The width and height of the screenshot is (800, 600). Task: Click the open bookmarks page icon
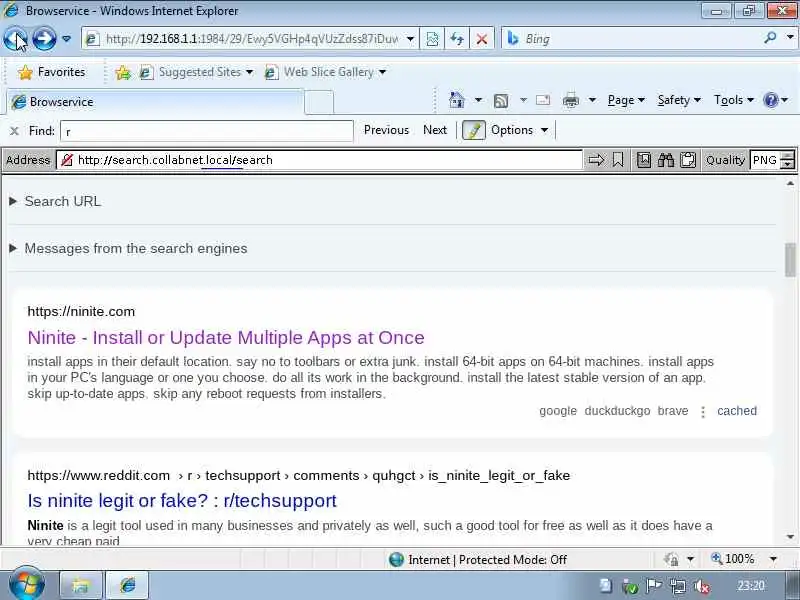coord(644,160)
